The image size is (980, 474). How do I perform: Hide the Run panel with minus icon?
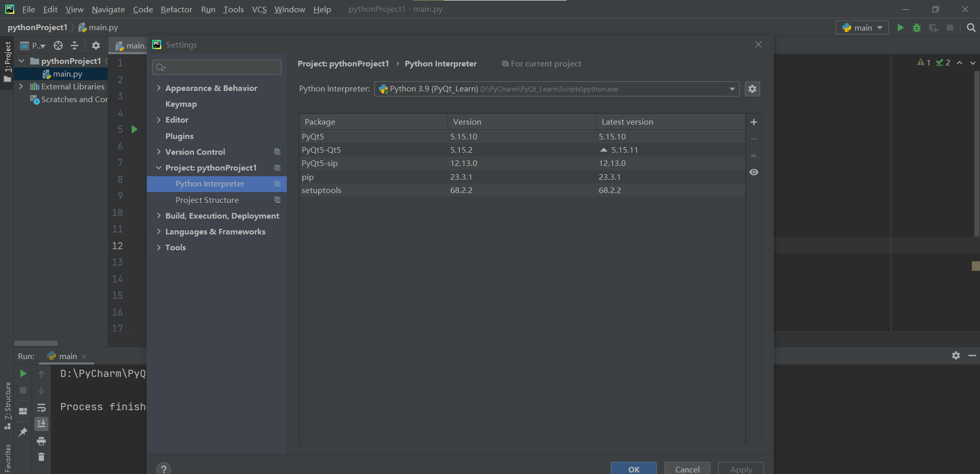[972, 355]
